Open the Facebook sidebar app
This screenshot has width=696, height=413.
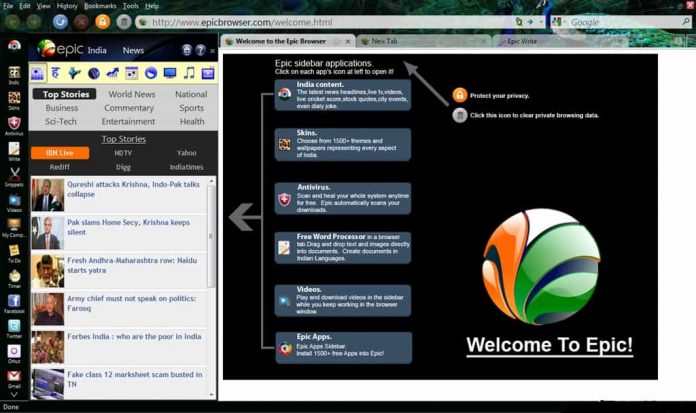point(14,300)
